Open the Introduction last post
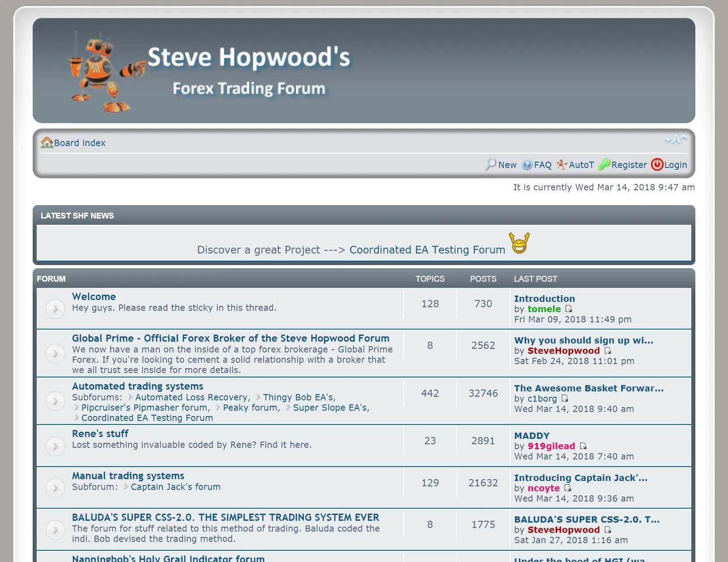Viewport: 728px width, 562px height. point(545,299)
